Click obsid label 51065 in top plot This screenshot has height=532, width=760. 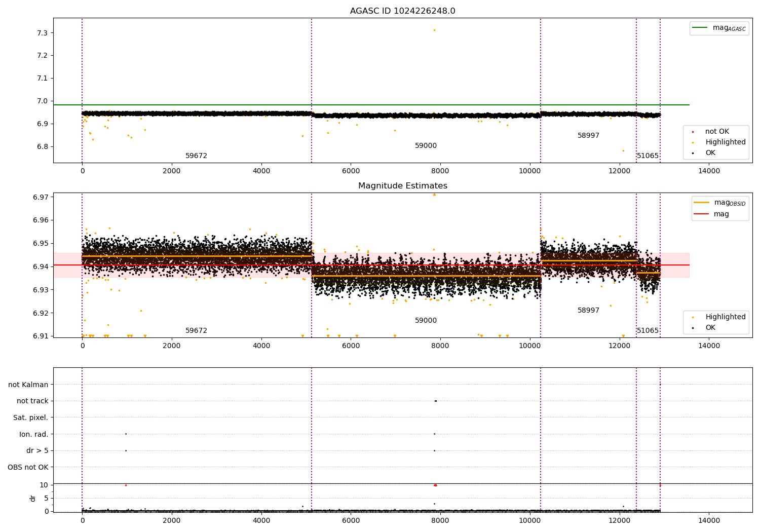click(x=648, y=156)
